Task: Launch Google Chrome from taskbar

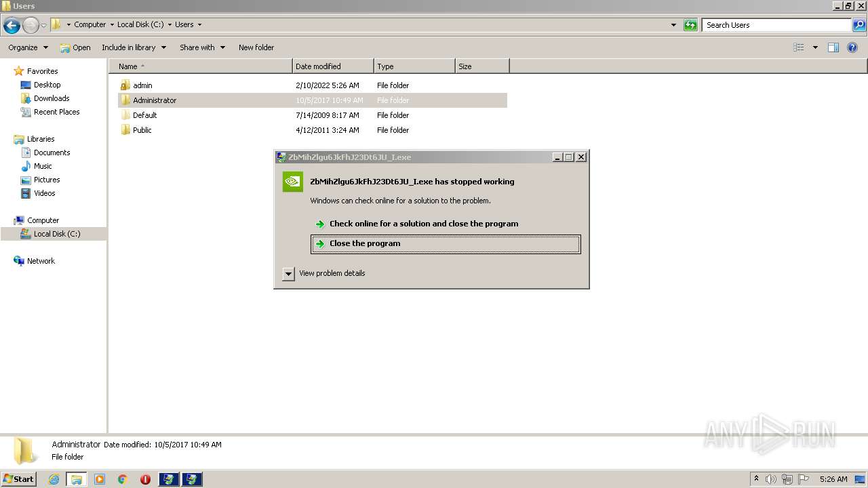Action: point(123,479)
